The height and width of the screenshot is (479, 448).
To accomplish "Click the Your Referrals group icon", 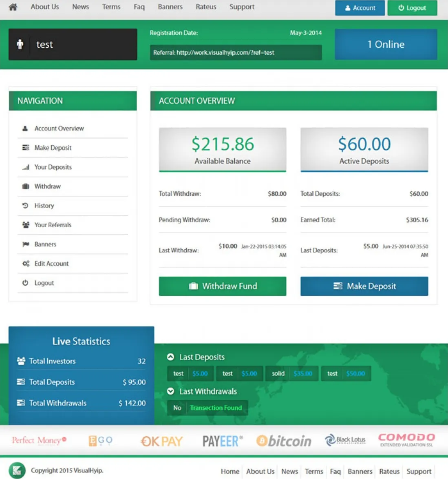I will (x=26, y=225).
